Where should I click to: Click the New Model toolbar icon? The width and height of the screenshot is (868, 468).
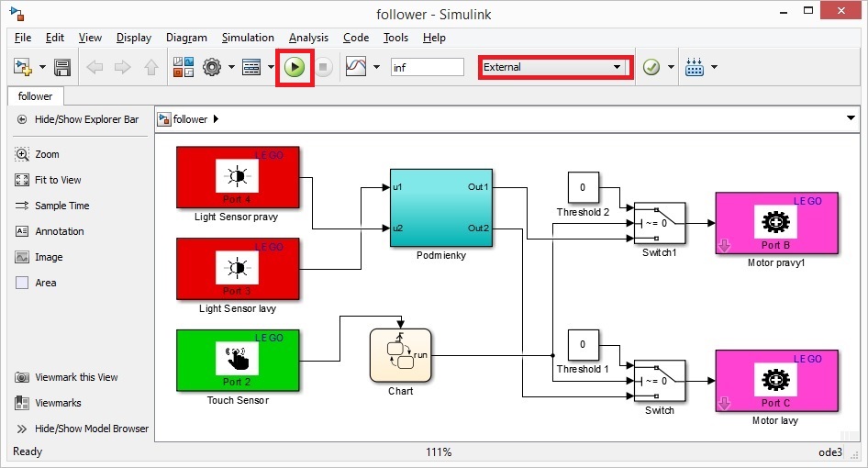23,67
